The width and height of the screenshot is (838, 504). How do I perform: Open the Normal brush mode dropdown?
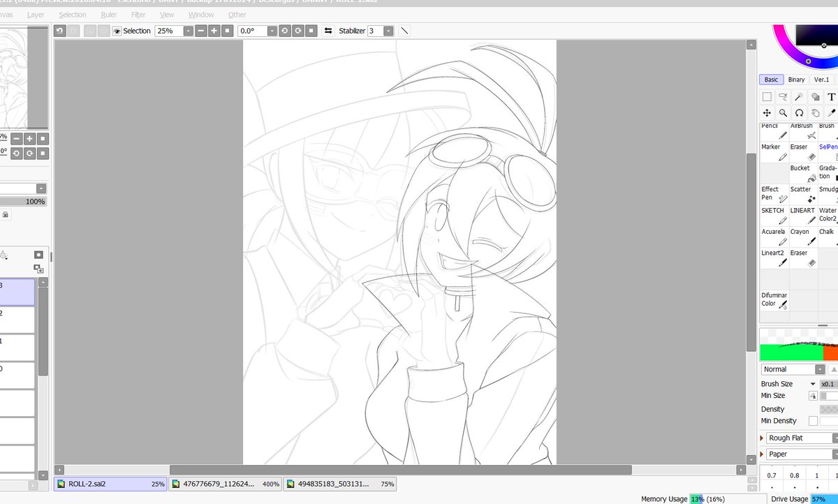click(x=820, y=369)
